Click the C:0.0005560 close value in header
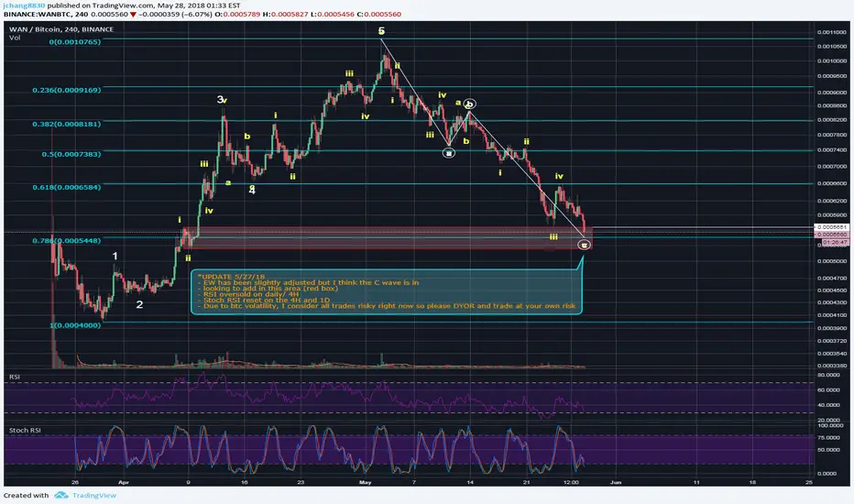The image size is (854, 504). click(379, 14)
